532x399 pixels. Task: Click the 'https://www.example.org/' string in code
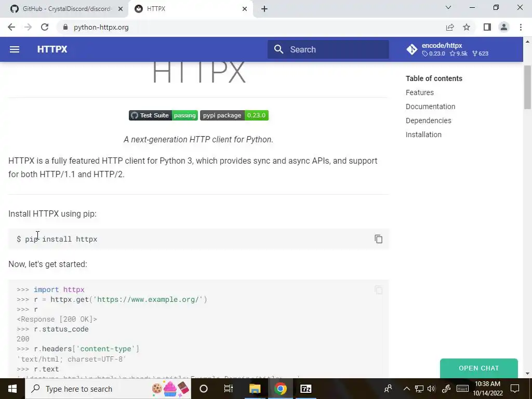[x=148, y=300]
